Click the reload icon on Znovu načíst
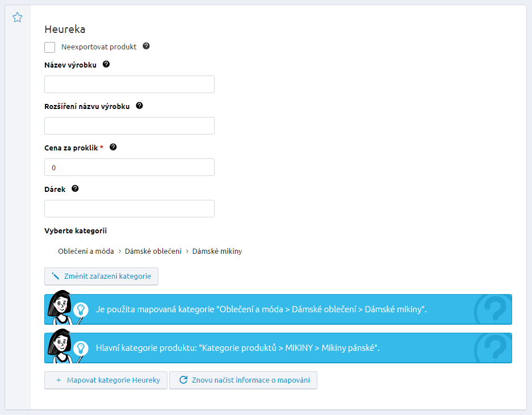The image size is (532, 415). pyautogui.click(x=183, y=380)
